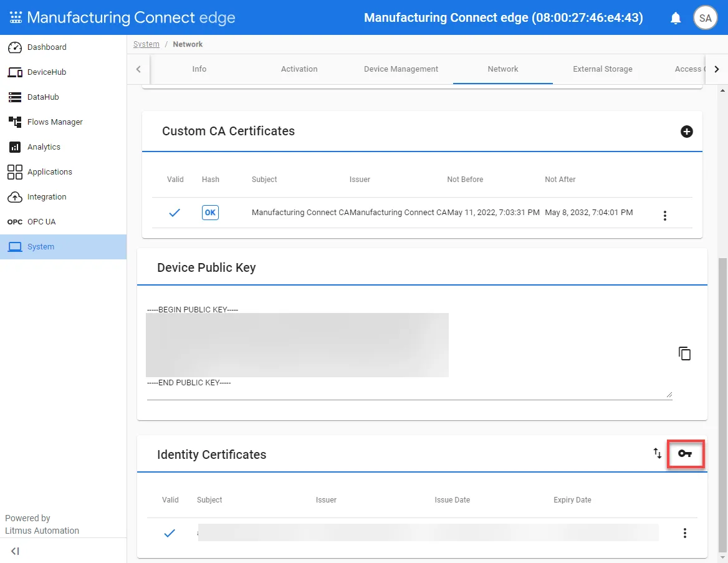Open options menu for Manufacturing Connect CA row
Screen dimensions: 728x563
pos(665,216)
